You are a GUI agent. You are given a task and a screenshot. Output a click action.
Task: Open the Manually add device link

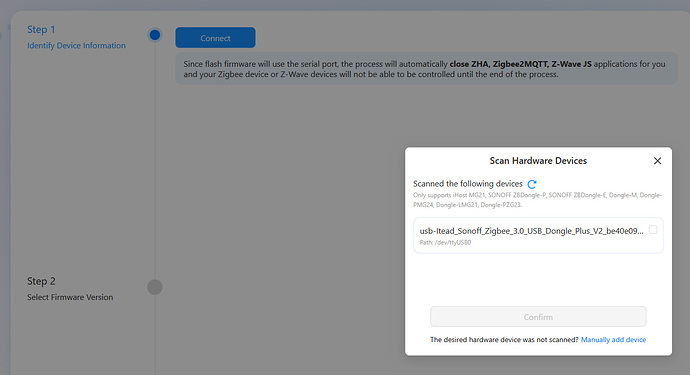tap(613, 340)
